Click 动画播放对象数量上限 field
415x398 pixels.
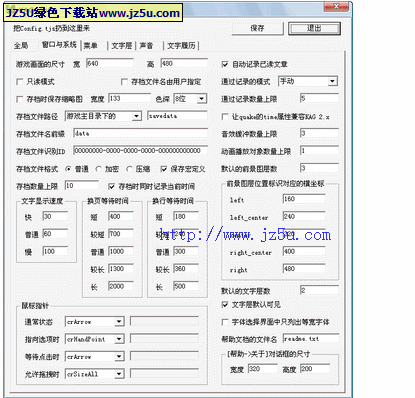pos(319,151)
